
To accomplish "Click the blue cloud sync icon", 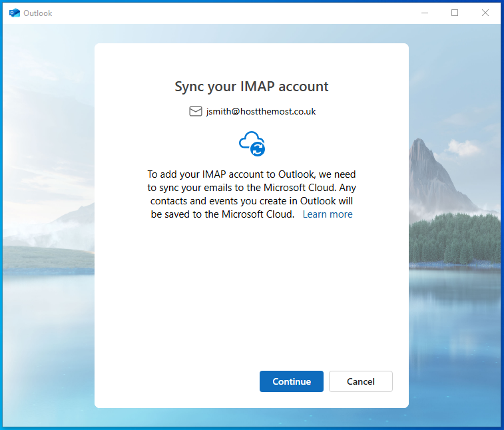I will pos(252,143).
